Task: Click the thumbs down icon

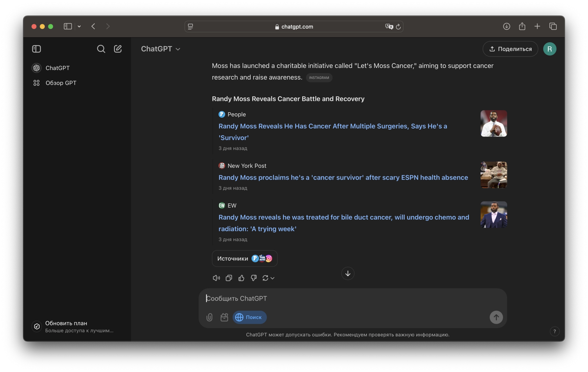Action: [x=254, y=278]
